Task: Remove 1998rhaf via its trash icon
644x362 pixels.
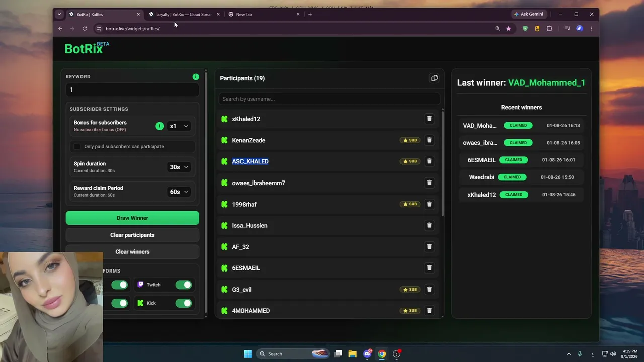Action: [x=429, y=204]
